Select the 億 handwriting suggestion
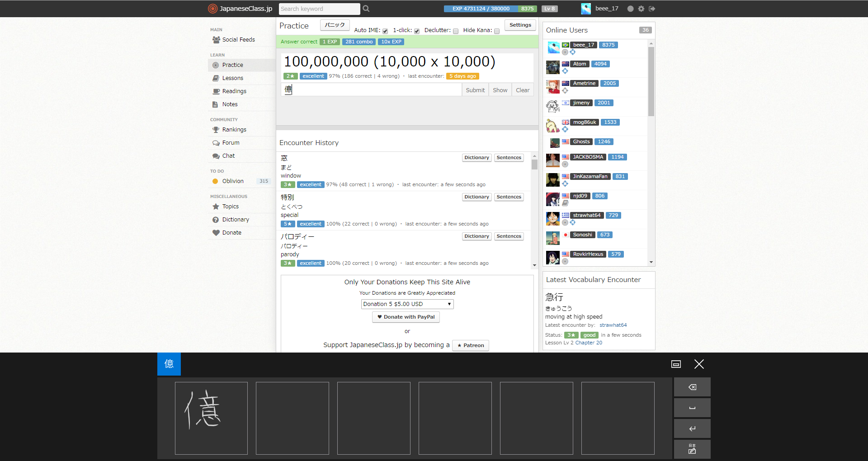This screenshot has height=461, width=868. pyautogui.click(x=169, y=364)
